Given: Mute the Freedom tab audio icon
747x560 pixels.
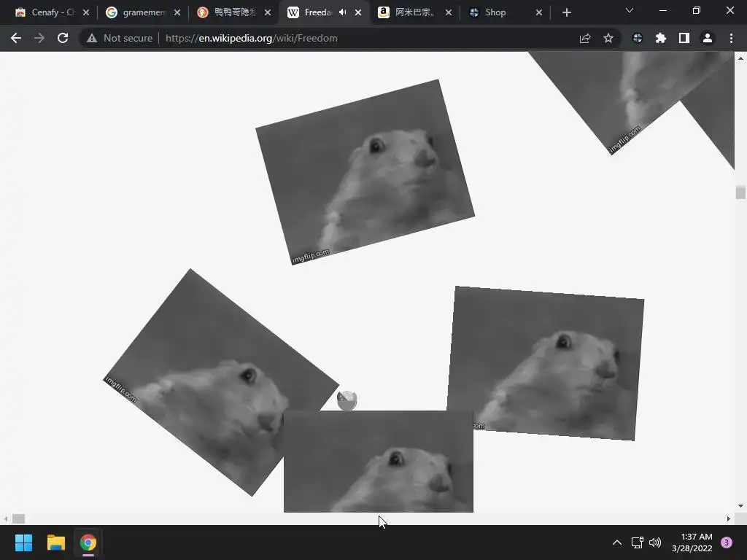Looking at the screenshot, I should pos(342,12).
